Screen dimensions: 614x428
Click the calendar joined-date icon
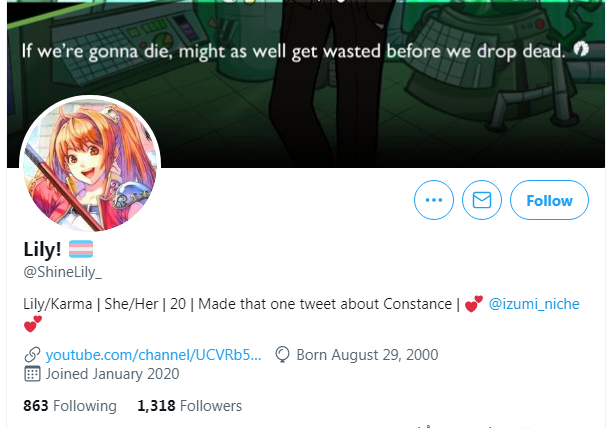tap(32, 374)
